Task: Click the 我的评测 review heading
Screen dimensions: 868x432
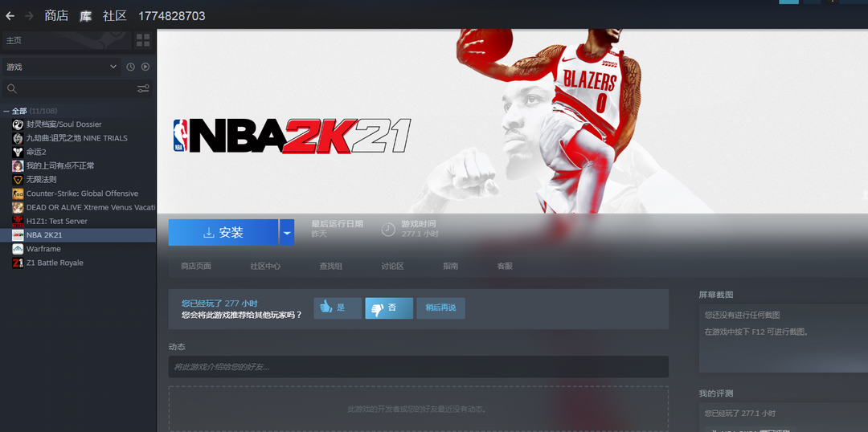Action: tap(716, 393)
